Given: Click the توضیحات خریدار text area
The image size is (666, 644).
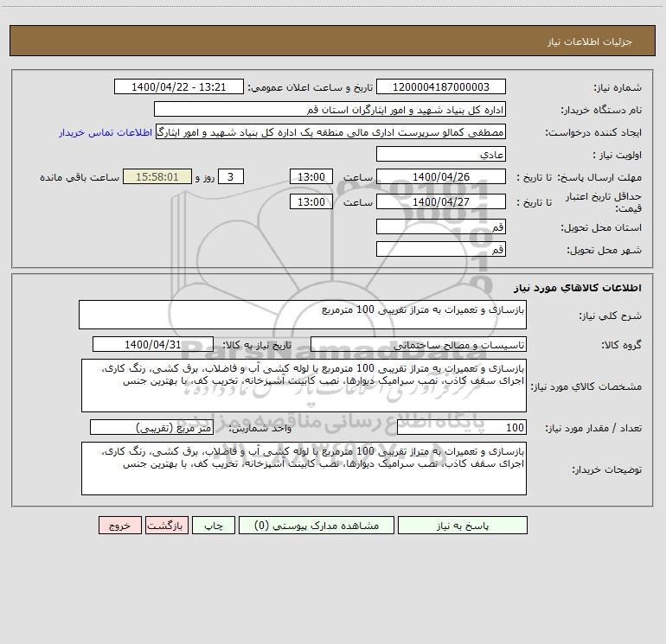Looking at the screenshot, I should [x=304, y=469].
